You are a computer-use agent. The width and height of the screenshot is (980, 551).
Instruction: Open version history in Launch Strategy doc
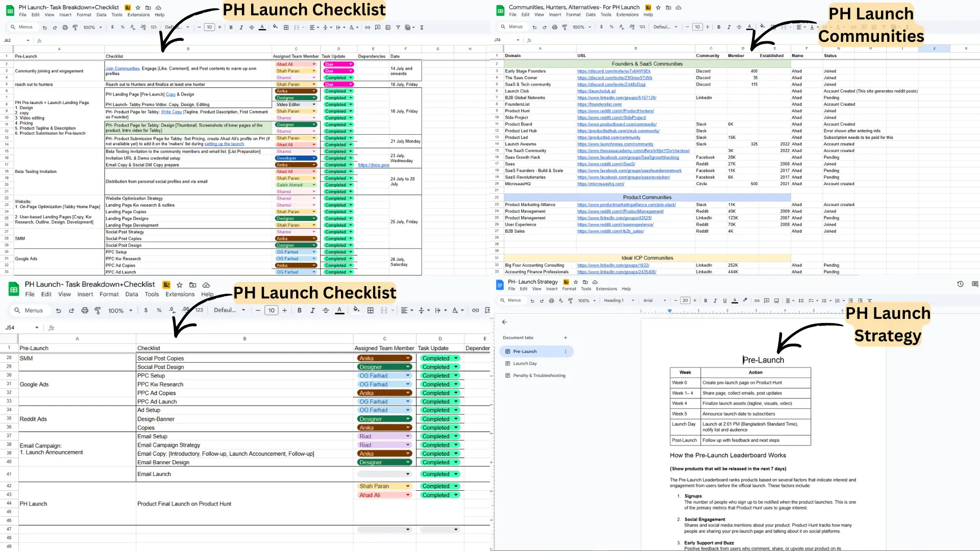(x=960, y=284)
